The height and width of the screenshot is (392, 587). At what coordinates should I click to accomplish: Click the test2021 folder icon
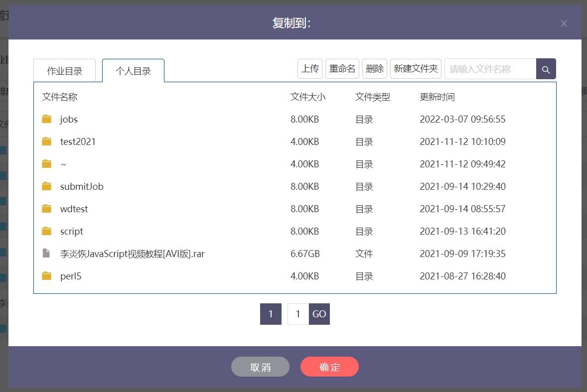tap(47, 141)
